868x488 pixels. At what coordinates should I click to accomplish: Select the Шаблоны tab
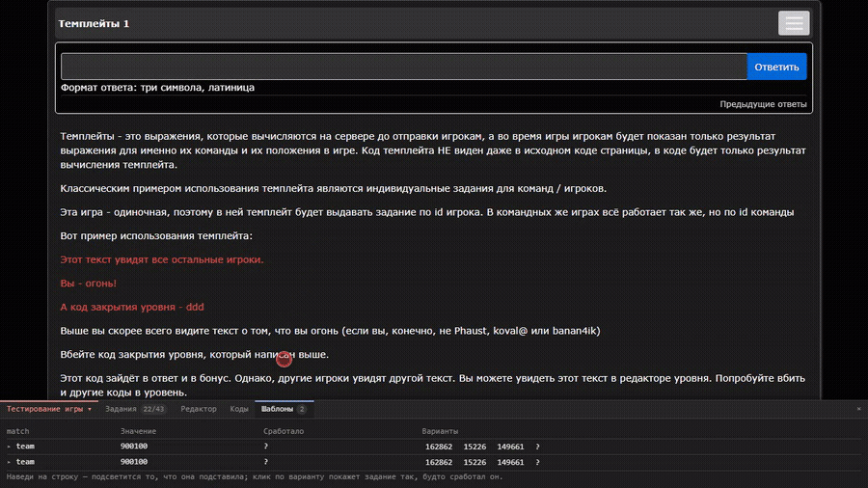[x=284, y=409]
